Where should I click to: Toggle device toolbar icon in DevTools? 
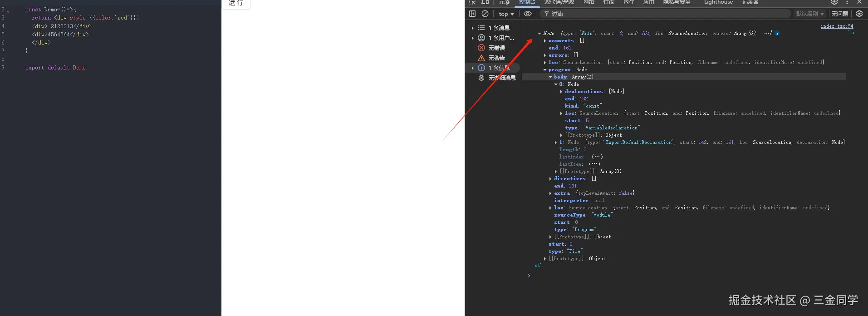point(485,2)
